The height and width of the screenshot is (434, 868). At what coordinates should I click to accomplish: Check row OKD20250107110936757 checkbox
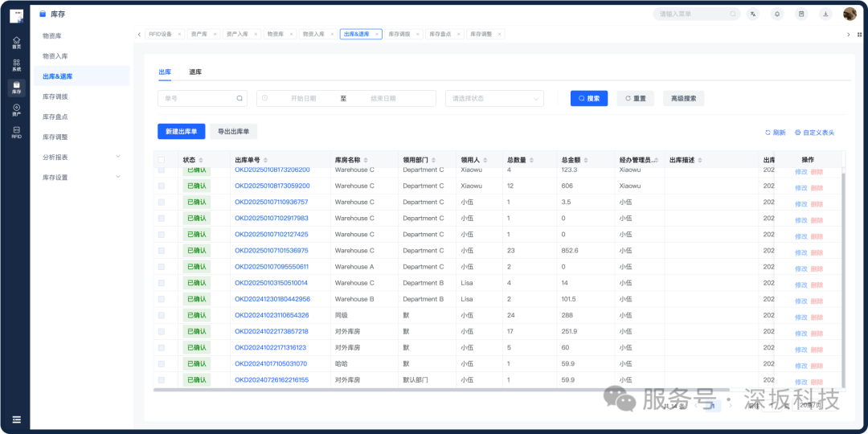(161, 202)
